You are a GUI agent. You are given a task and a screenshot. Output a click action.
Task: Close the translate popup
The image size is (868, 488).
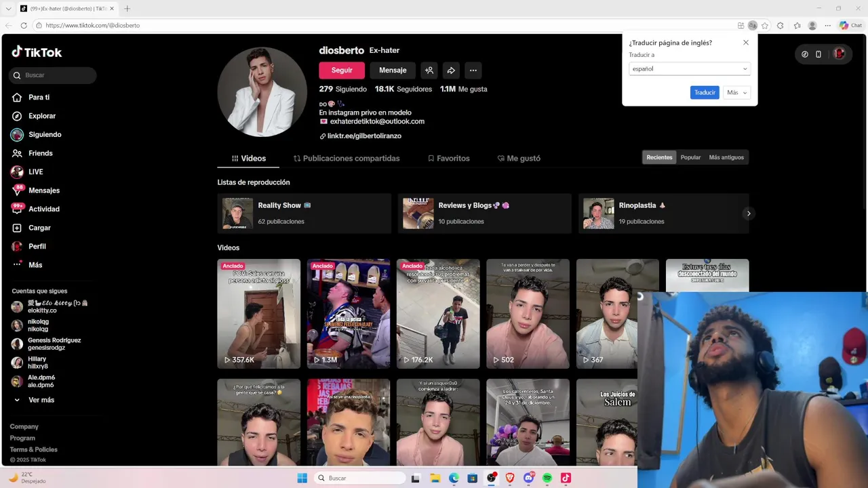(746, 42)
